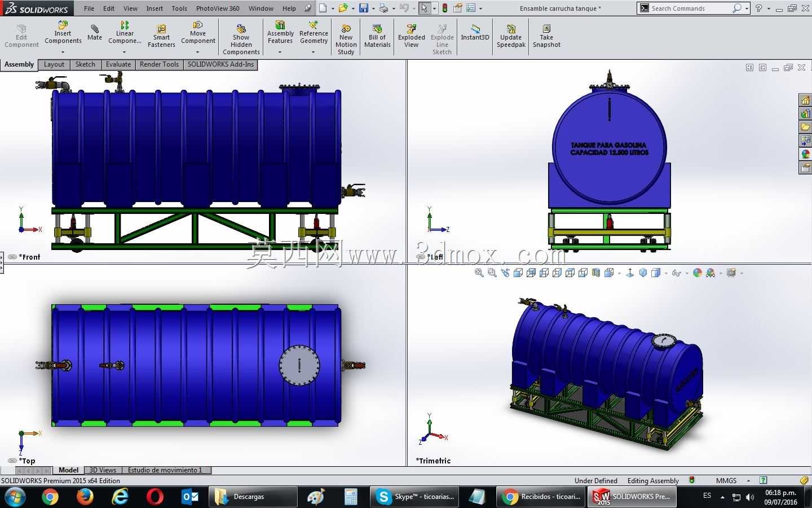Click the Editing Assembly status text

pos(653,481)
